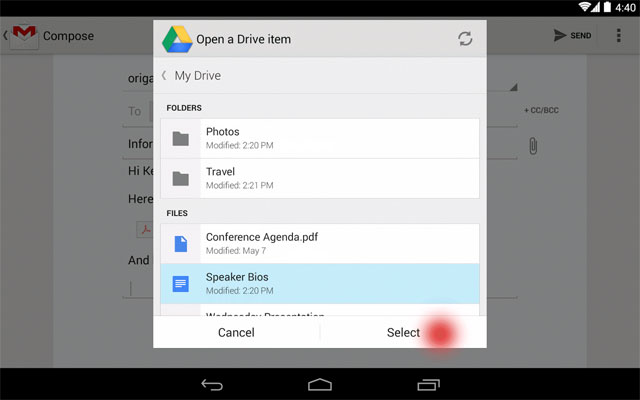Expand the sender account dropdown arrow

[x=513, y=87]
